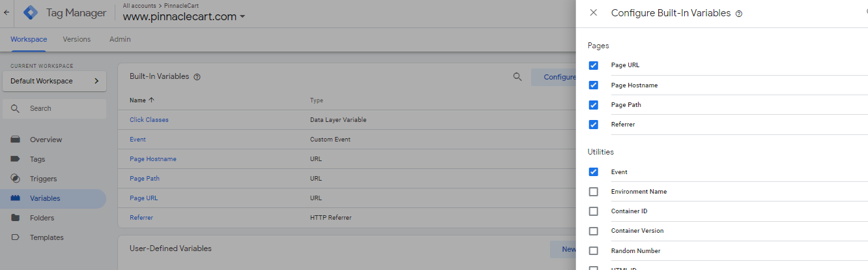This screenshot has height=270, width=868.
Task: Click the Tag Manager logo icon
Action: tap(31, 12)
